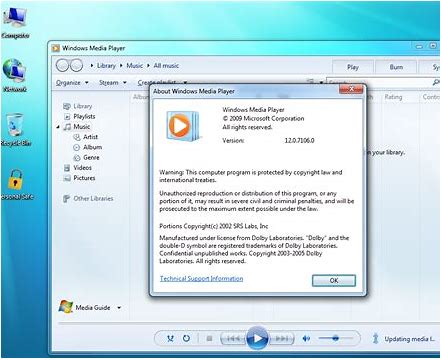
Task: Collapse the Music tree node
Action: (x=58, y=127)
